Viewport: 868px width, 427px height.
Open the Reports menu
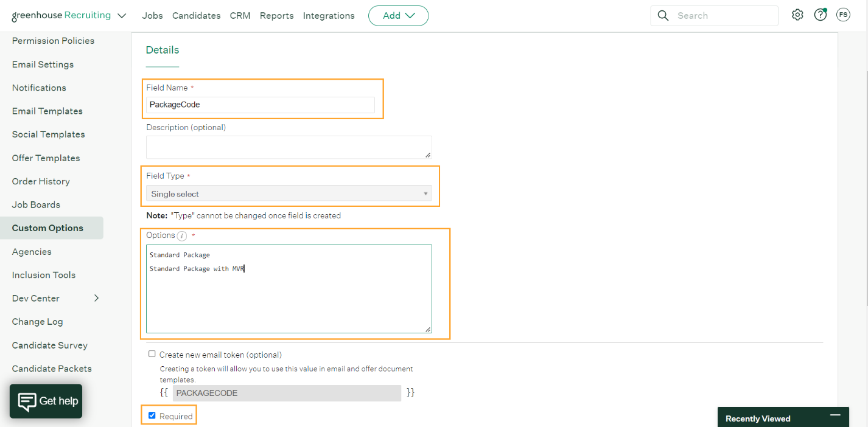tap(276, 16)
